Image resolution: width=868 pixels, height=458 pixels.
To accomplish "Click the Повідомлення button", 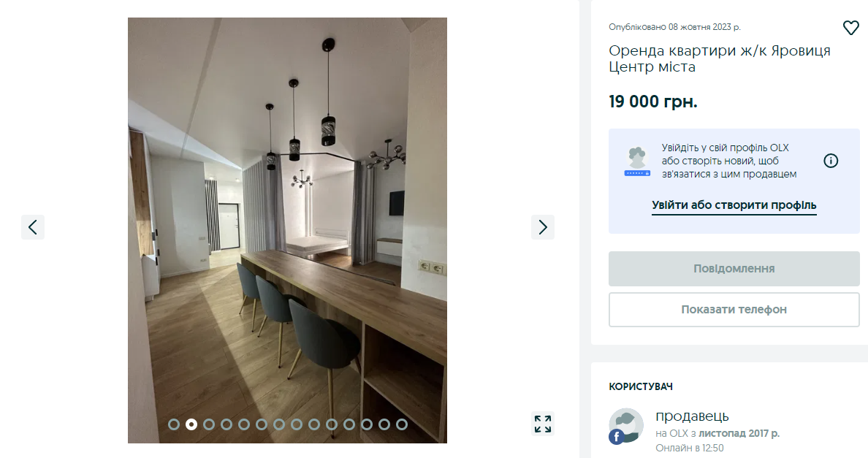I will click(x=734, y=269).
